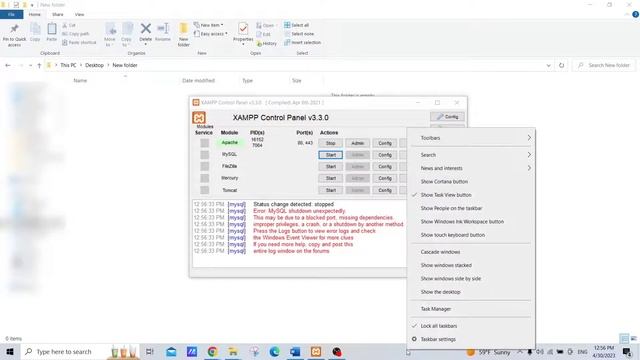The image size is (640, 360).
Task: Switch to the Share ribbon tab
Action: 58,14
